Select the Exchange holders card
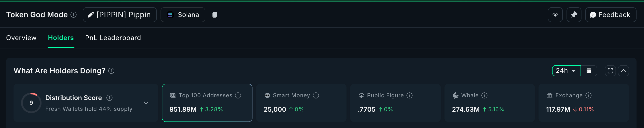Viewport: 644px width, 128px height. 584,103
